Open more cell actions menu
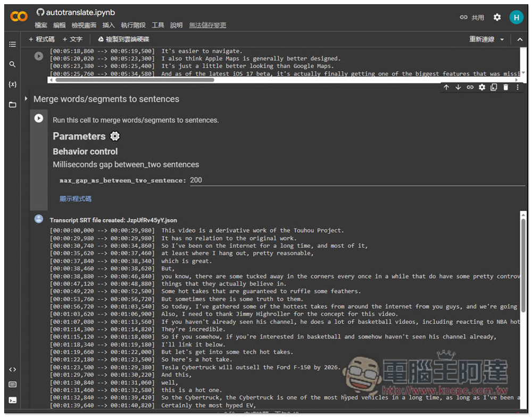The image size is (532, 418). click(x=518, y=87)
